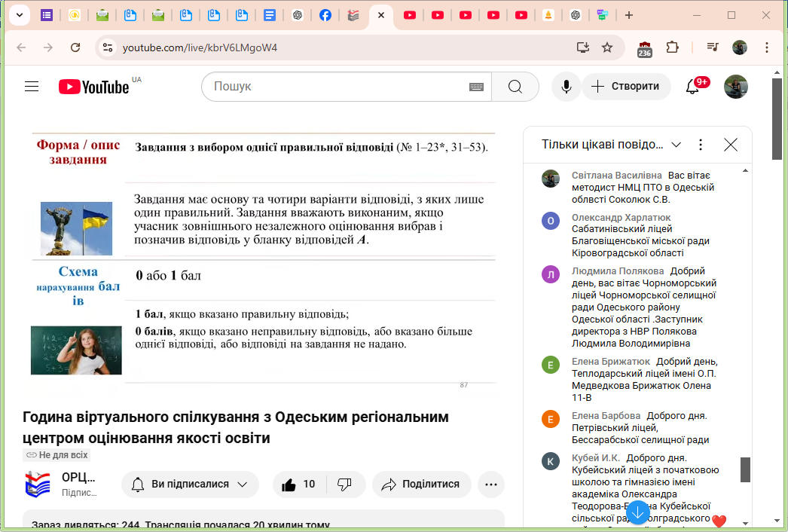Viewport: 788px width, 532px height.
Task: Open the YouTube hamburger guide menu
Action: (32, 87)
